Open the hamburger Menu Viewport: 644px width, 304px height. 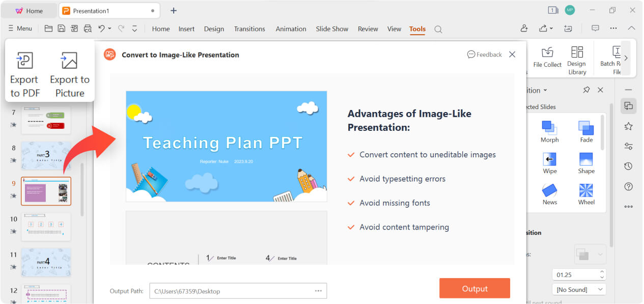point(20,29)
